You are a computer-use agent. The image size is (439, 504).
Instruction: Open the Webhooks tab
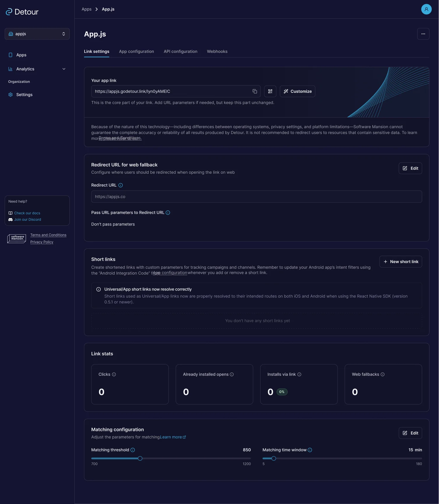pos(217,51)
